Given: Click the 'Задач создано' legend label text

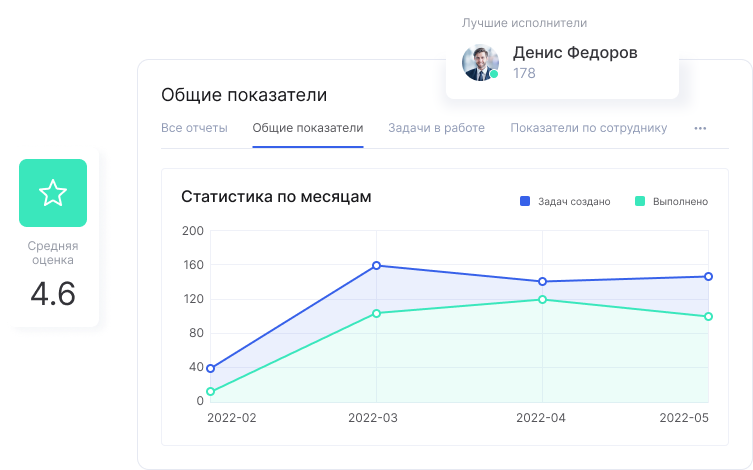Looking at the screenshot, I should (x=574, y=201).
